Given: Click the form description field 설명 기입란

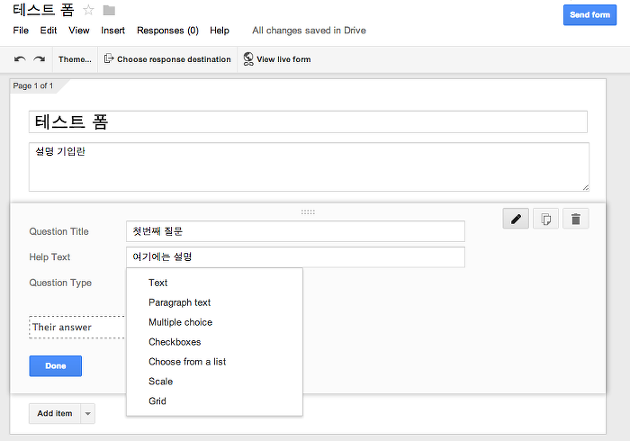Looking at the screenshot, I should [x=309, y=167].
